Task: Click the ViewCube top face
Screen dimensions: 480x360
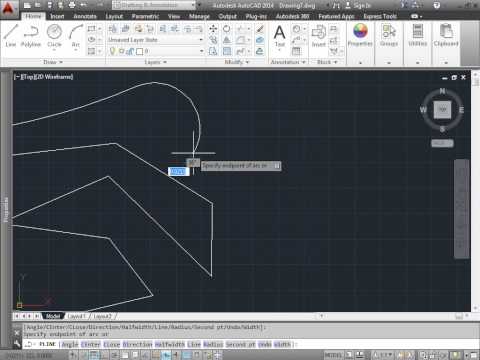Action: coord(442,109)
